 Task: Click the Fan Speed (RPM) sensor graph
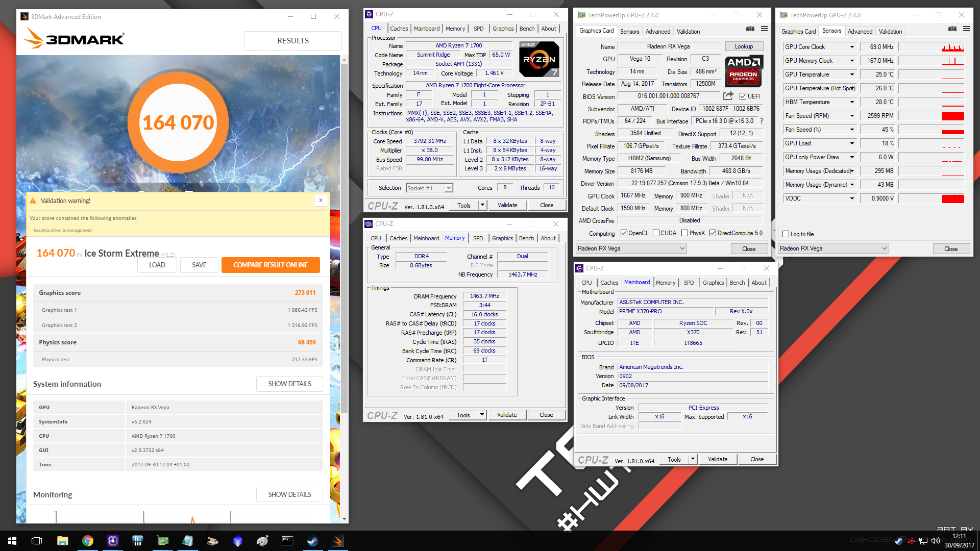coord(932,116)
